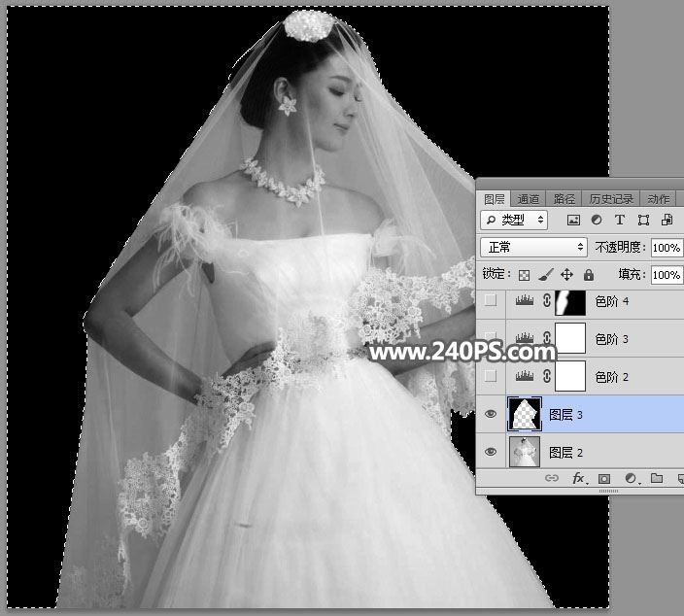
Task: Click the lock position icon
Action: [566, 275]
